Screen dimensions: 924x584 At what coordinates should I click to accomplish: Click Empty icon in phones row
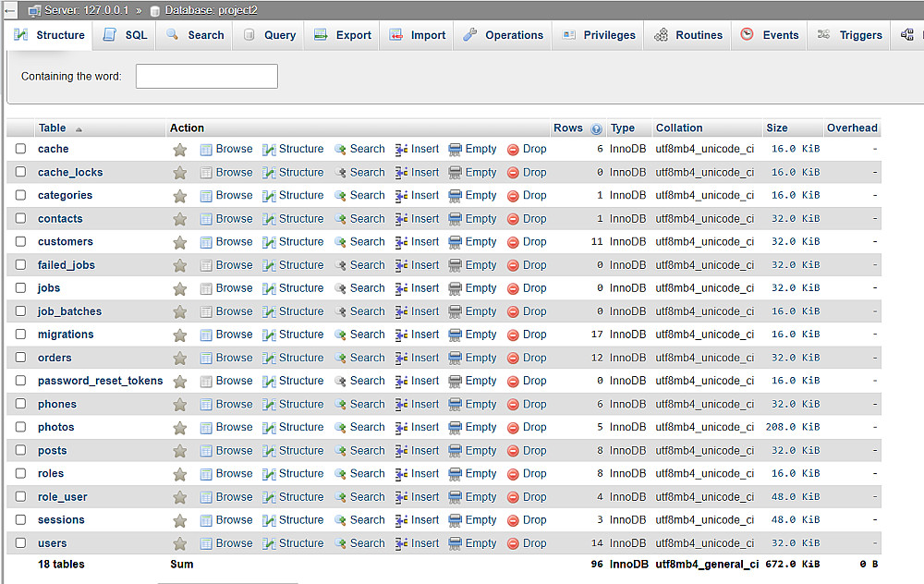pyautogui.click(x=455, y=405)
